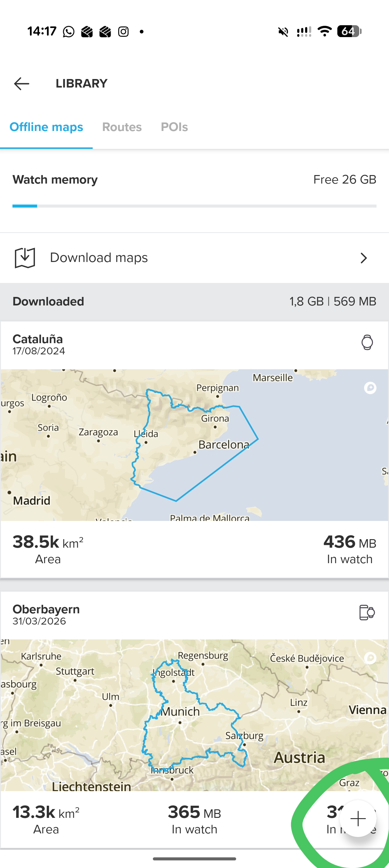Select the Offline maps tab
389x868 pixels.
click(x=46, y=127)
